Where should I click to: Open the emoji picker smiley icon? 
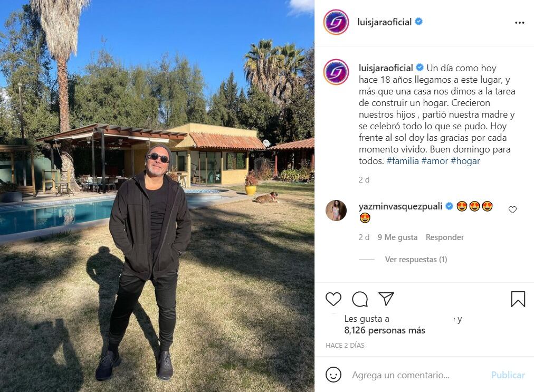333,375
